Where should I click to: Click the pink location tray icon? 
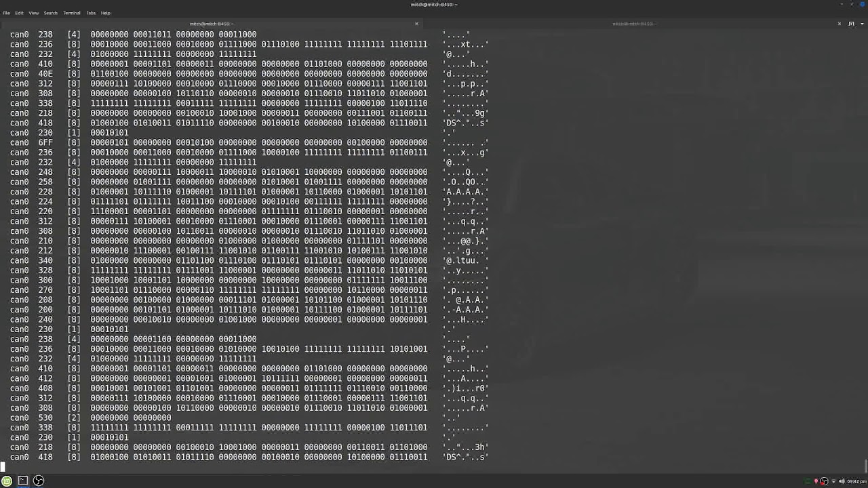[816, 481]
